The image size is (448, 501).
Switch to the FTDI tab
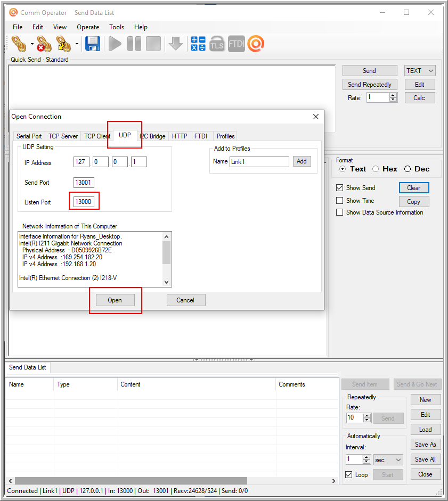201,136
